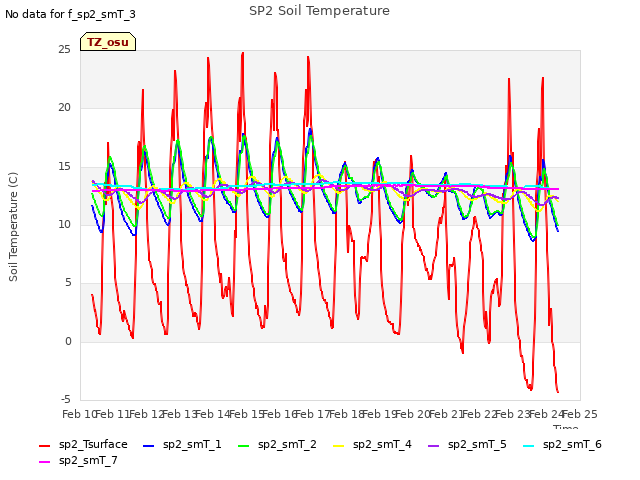
Task: Click the Feb 25 x-axis tick label
Action: click(x=580, y=414)
